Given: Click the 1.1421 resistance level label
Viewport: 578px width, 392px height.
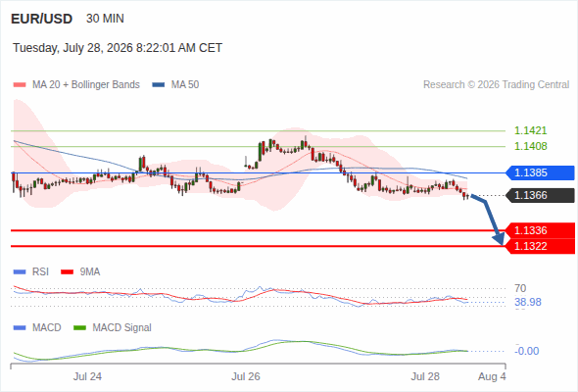Looking at the screenshot, I should [x=530, y=130].
